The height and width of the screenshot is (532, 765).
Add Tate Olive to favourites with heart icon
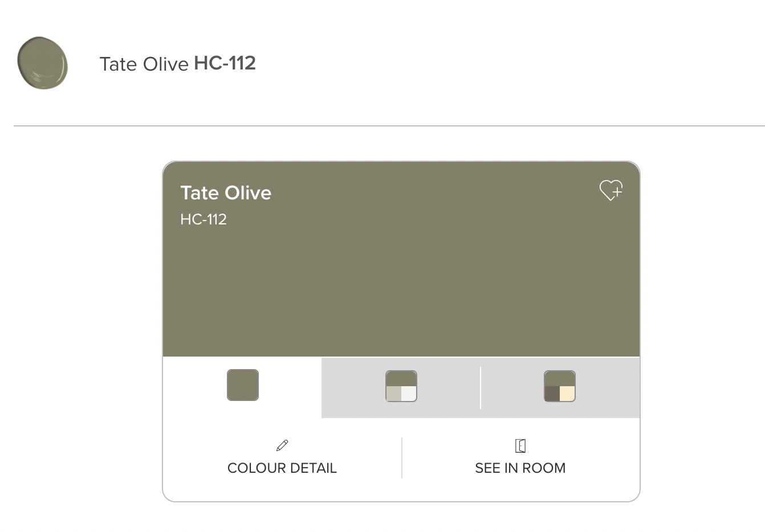coord(611,190)
